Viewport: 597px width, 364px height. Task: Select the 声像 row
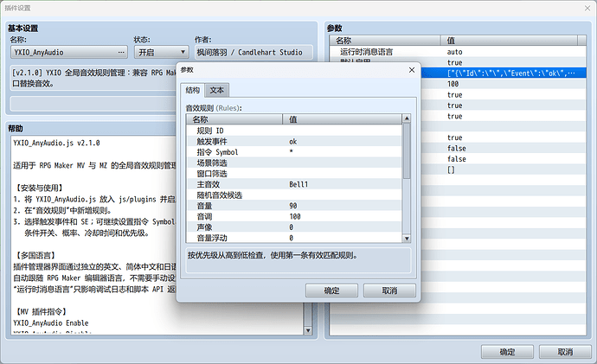point(294,227)
